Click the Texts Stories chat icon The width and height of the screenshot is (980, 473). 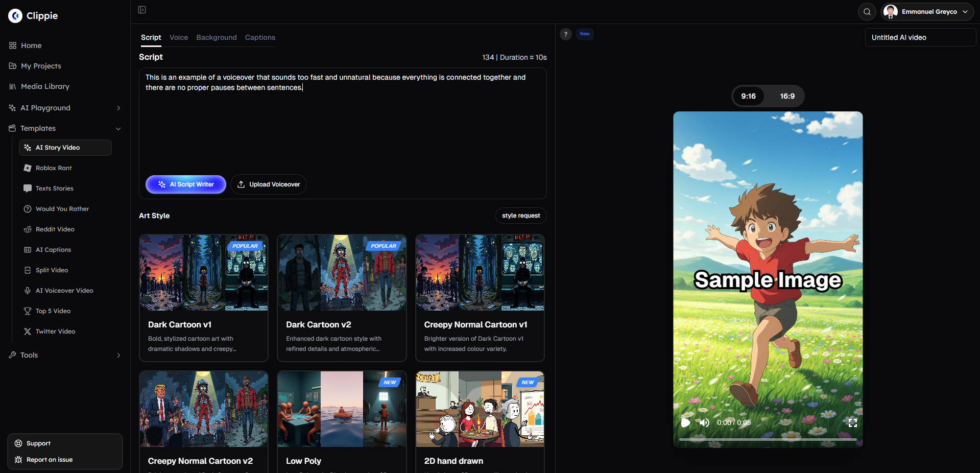click(x=28, y=188)
